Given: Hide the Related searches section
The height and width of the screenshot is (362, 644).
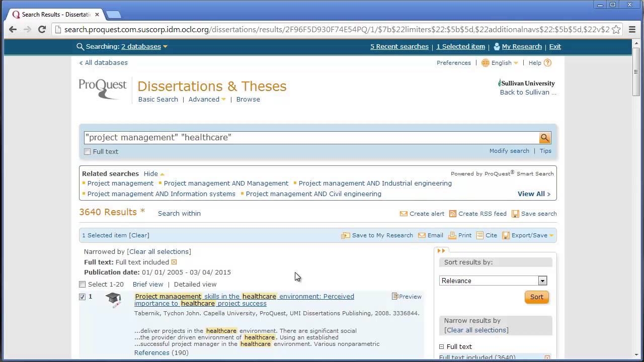Looking at the screenshot, I should point(154,173).
